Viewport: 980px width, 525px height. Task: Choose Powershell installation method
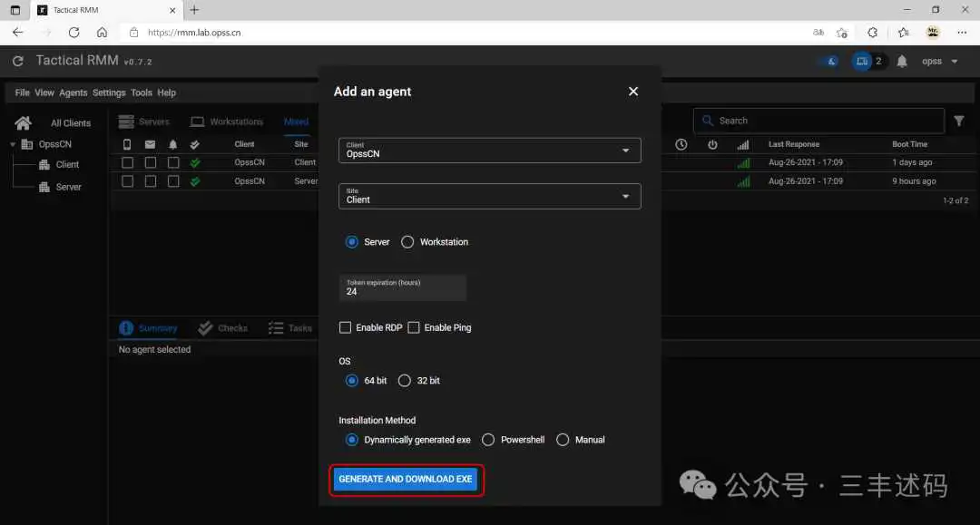[488, 440]
